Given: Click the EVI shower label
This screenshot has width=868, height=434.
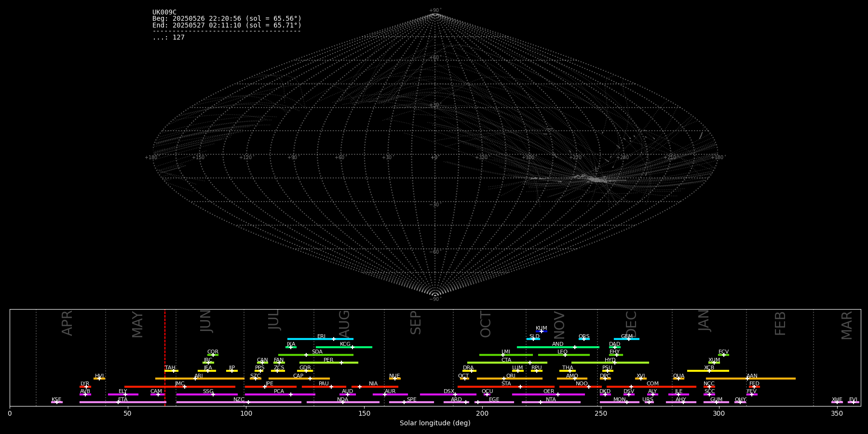Looking at the screenshot, I should pos(853,399).
